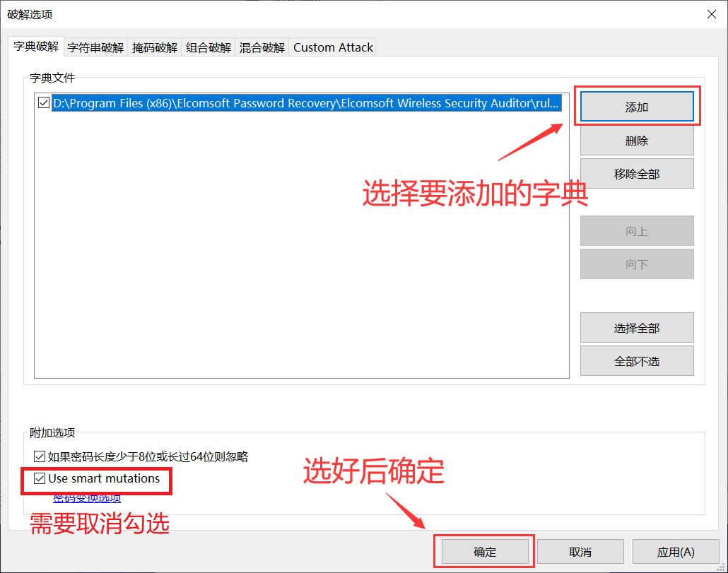728x573 pixels.
Task: Click the 向上 move-up button
Action: tap(636, 230)
